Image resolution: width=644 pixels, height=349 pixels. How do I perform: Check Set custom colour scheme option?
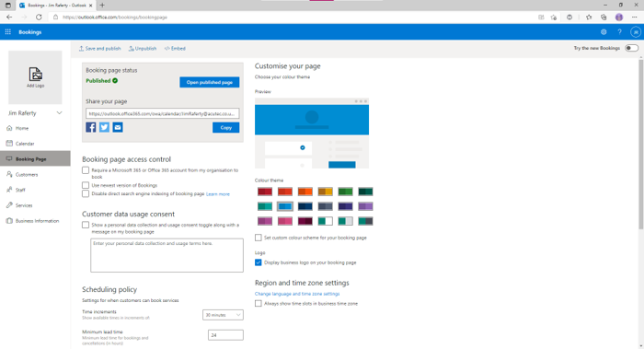[258, 238]
